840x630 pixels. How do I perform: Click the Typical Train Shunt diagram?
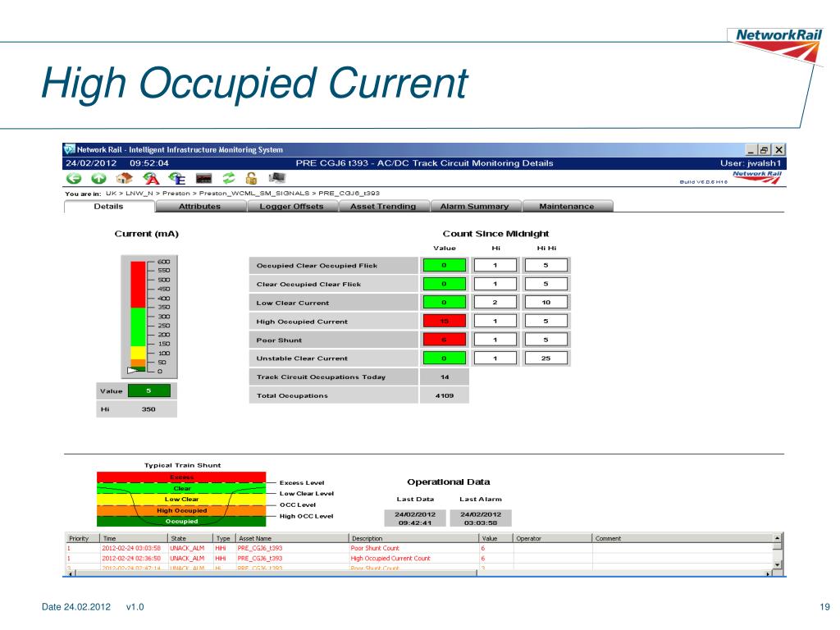point(181,499)
